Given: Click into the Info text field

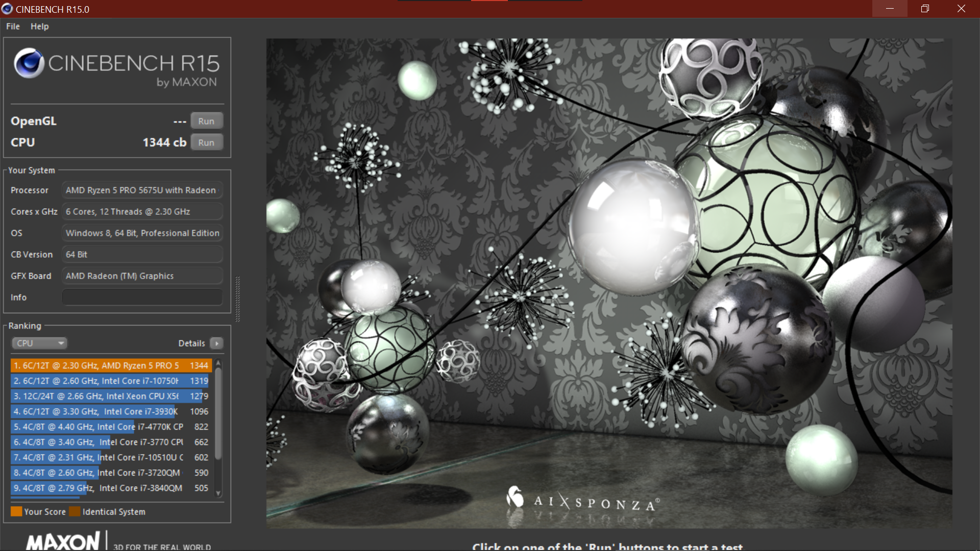Looking at the screenshot, I should point(142,297).
